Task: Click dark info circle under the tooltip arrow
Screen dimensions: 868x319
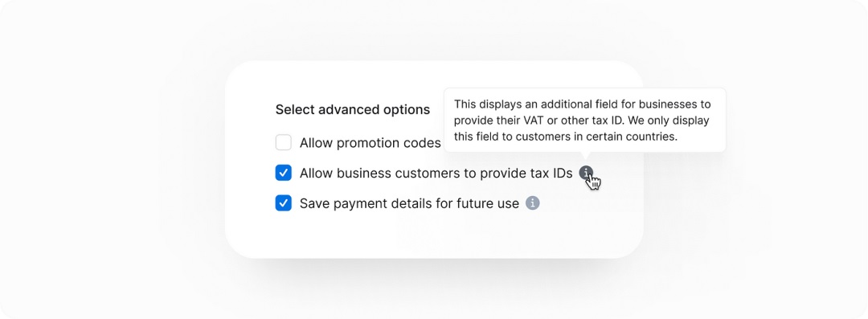Action: (x=586, y=173)
